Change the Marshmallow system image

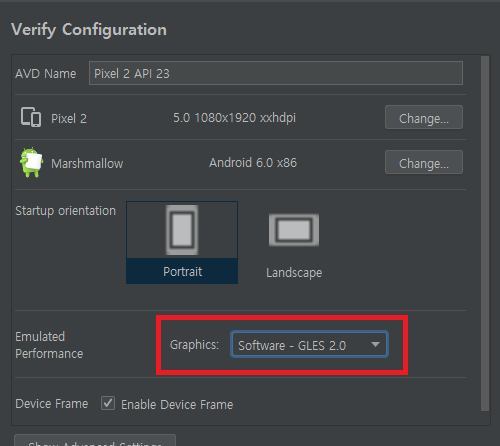424,162
